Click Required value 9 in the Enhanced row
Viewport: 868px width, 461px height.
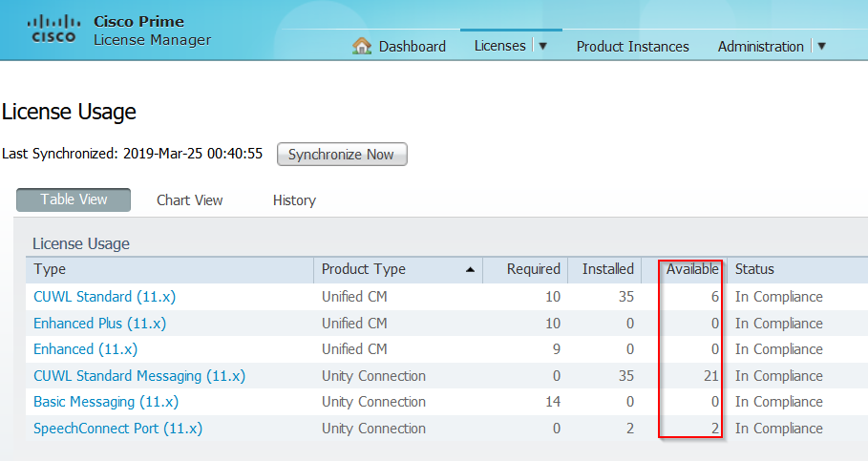[557, 349]
